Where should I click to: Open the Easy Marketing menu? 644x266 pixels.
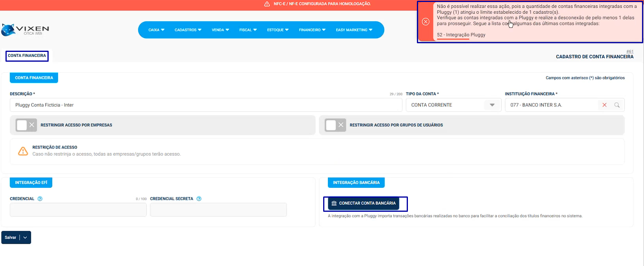pyautogui.click(x=354, y=30)
